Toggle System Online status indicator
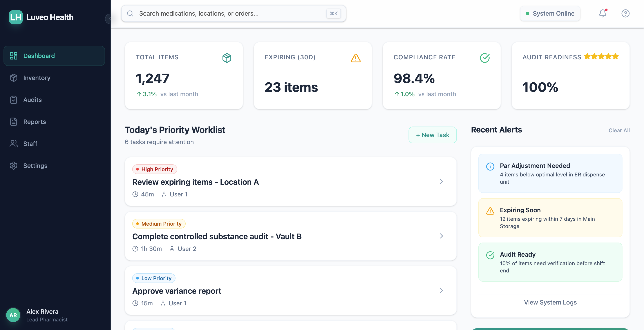 550,13
